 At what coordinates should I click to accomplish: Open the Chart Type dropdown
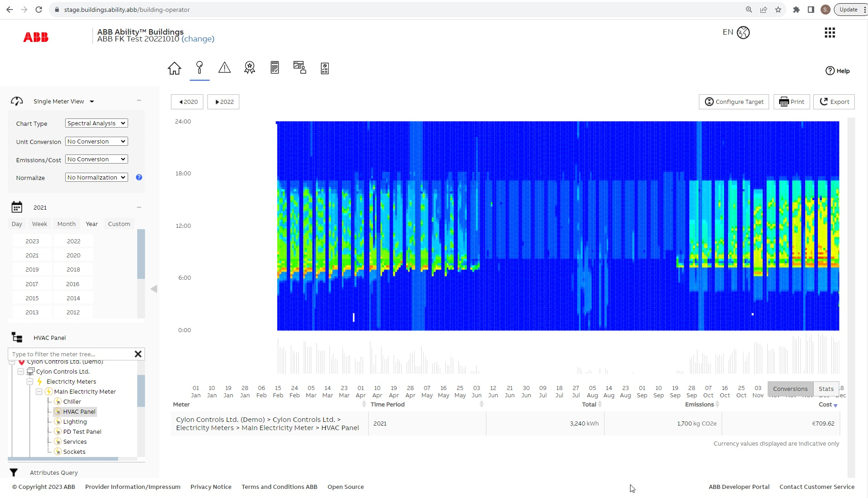[96, 123]
